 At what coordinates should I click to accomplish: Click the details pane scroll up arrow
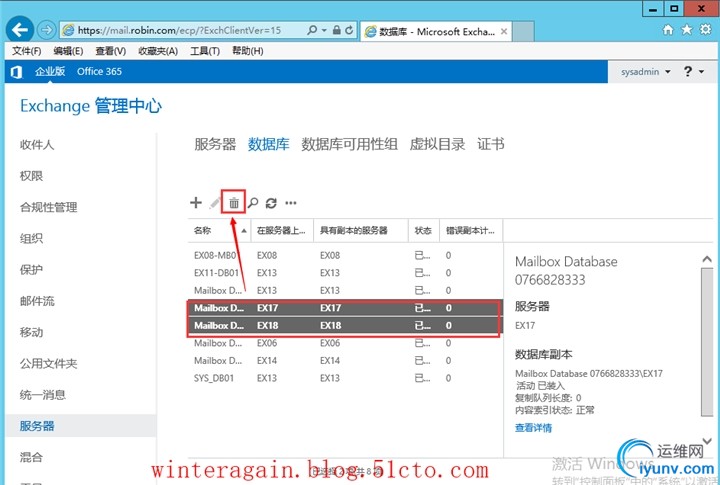tap(707, 259)
